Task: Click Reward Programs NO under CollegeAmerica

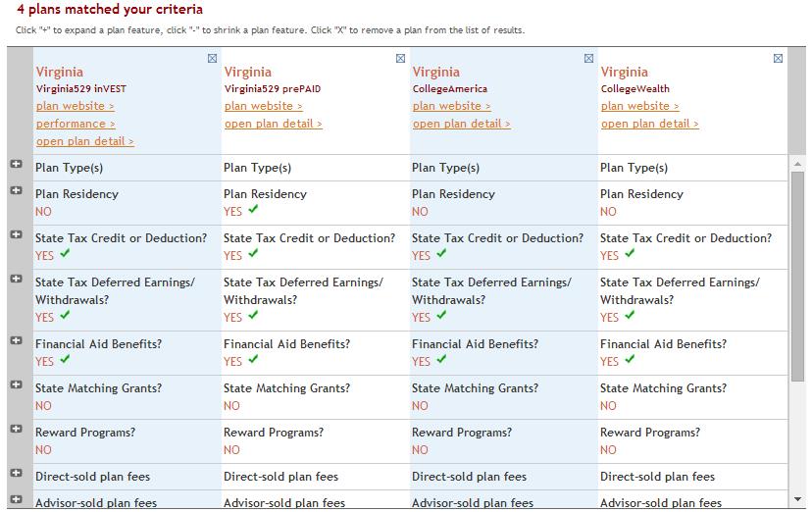Action: [420, 450]
